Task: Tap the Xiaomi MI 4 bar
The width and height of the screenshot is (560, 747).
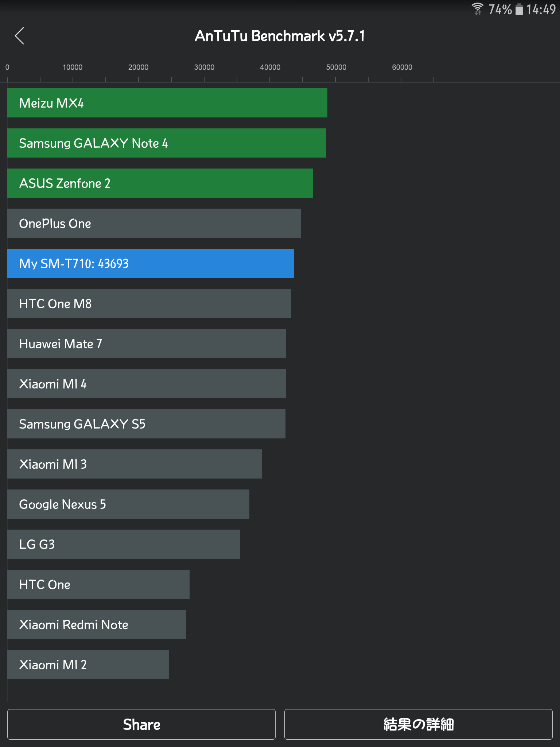Action: 146,384
